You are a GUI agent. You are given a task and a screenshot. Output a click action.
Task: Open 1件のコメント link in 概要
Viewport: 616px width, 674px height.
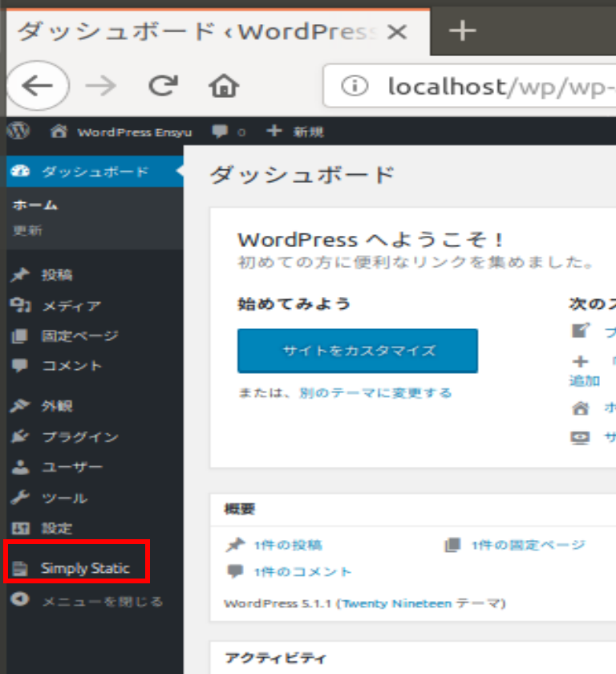302,571
